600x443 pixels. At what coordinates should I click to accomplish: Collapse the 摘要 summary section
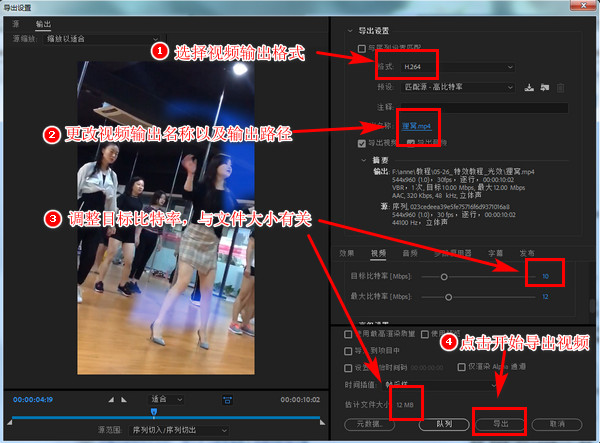pyautogui.click(x=364, y=160)
